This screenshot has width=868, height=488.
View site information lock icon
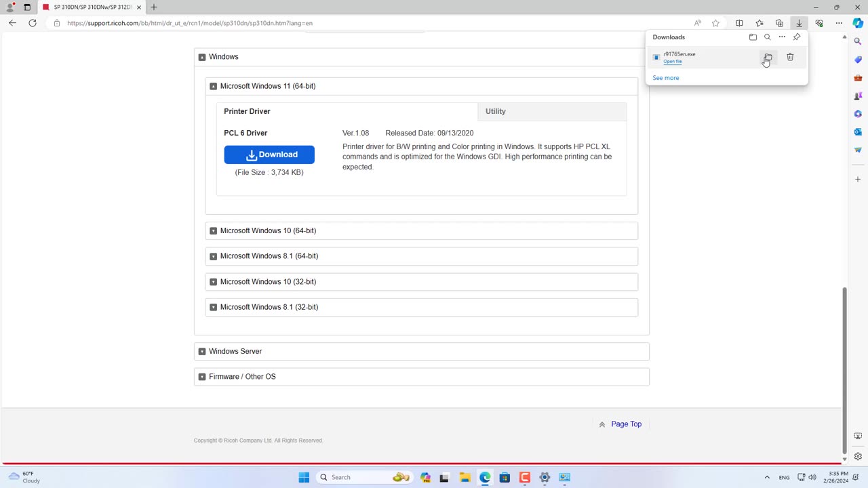click(57, 23)
